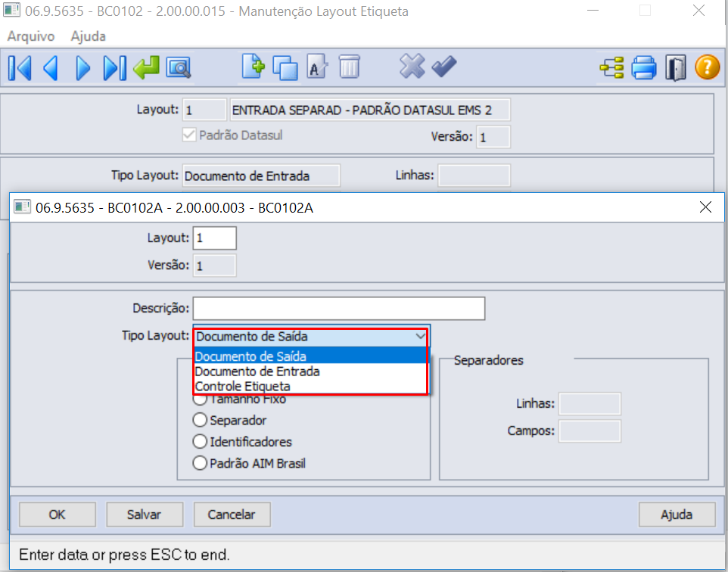728x572 pixels.
Task: Modify record using the letter A edit icon
Action: pyautogui.click(x=317, y=67)
